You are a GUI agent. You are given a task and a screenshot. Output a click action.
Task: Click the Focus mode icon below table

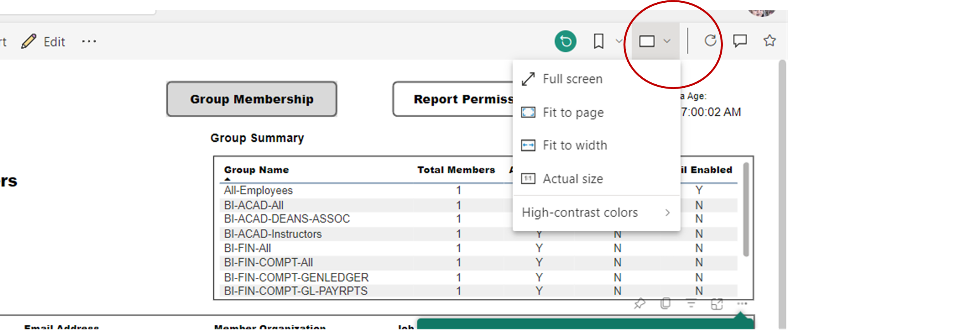coord(717,304)
